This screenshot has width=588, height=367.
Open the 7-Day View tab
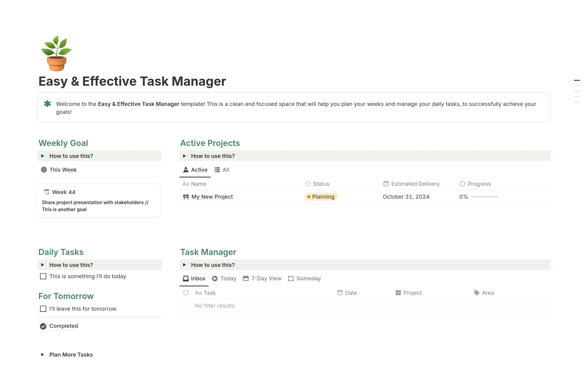pyautogui.click(x=262, y=278)
